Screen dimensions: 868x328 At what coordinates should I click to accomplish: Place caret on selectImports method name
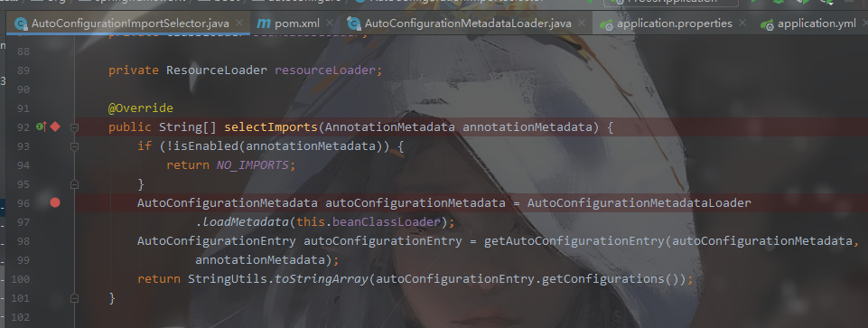pos(271,127)
